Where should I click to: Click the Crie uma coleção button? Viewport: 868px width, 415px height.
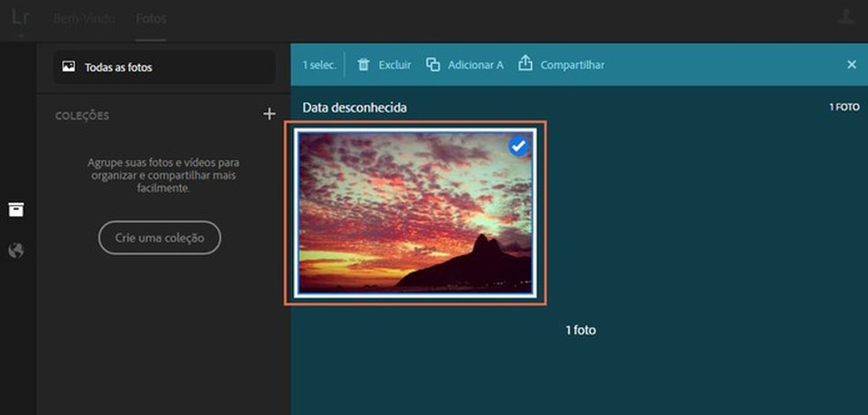coord(160,238)
